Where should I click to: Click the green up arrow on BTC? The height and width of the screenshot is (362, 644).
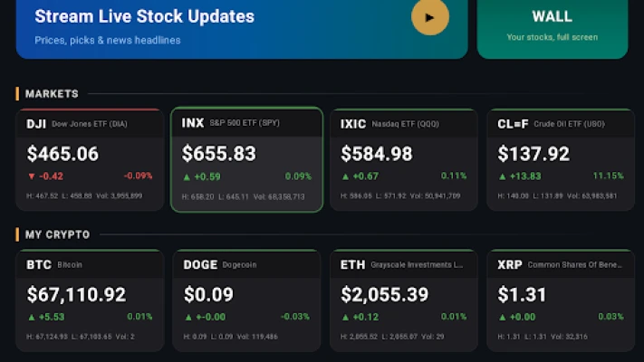click(32, 318)
